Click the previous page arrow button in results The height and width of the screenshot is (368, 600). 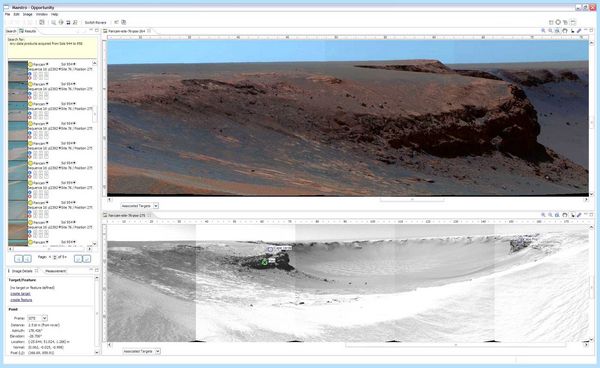(27, 259)
